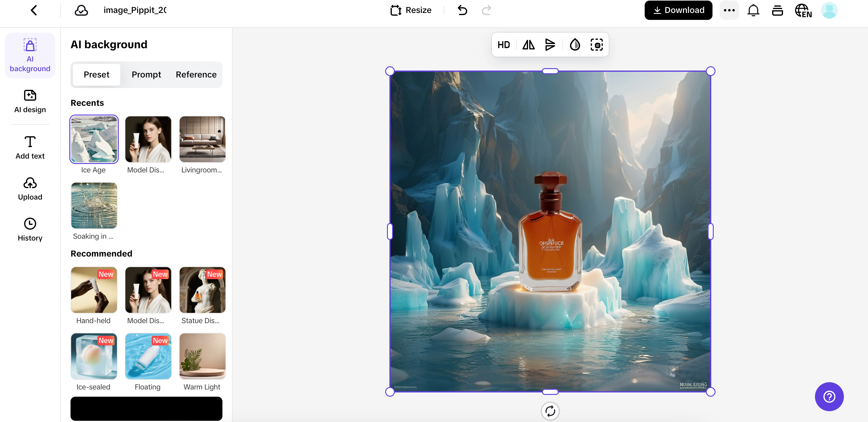Open the Upload panel
868x422 pixels.
30,189
